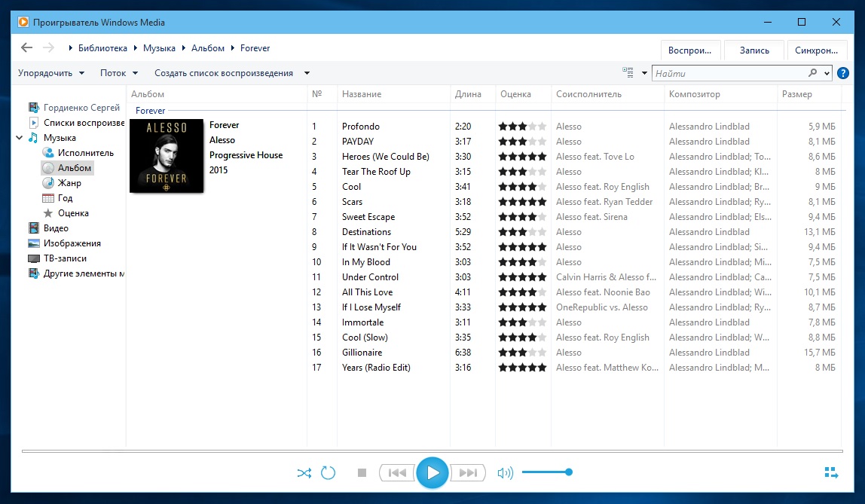The width and height of the screenshot is (865, 504).
Task: Start playback with the Play button
Action: coord(432,472)
